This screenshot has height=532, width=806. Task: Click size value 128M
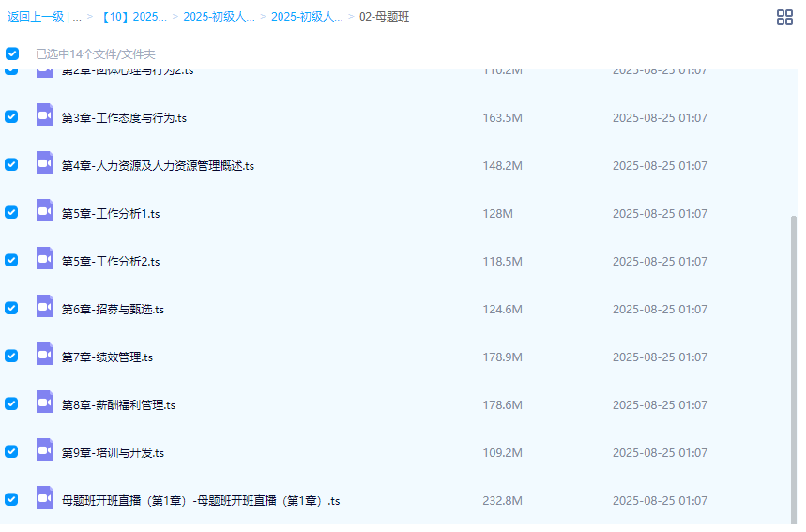coord(497,213)
